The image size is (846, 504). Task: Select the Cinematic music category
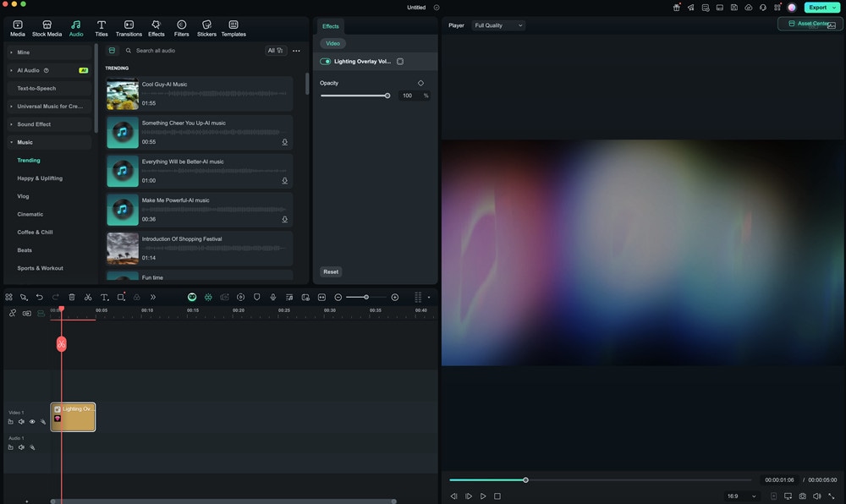tap(30, 214)
